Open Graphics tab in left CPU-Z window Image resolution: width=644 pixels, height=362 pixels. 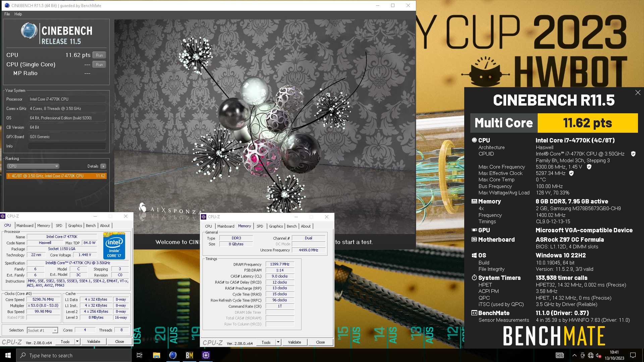(x=75, y=226)
